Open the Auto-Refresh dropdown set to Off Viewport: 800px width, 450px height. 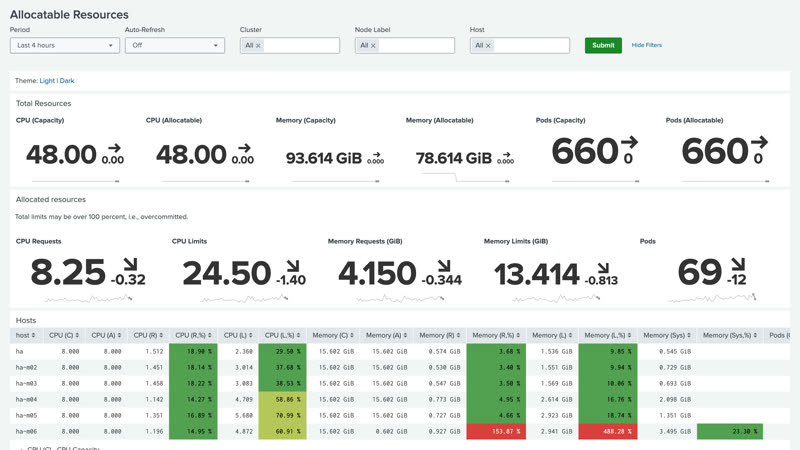click(x=174, y=45)
